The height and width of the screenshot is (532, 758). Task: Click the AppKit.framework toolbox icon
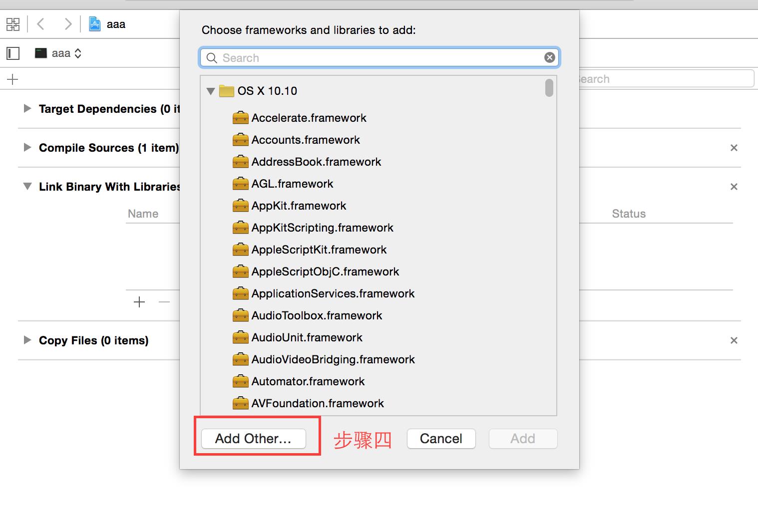[x=240, y=206]
